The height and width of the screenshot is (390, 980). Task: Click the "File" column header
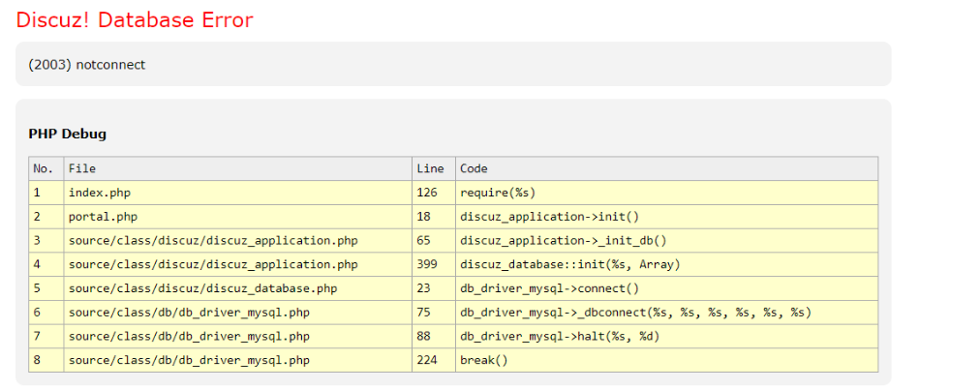click(82, 168)
